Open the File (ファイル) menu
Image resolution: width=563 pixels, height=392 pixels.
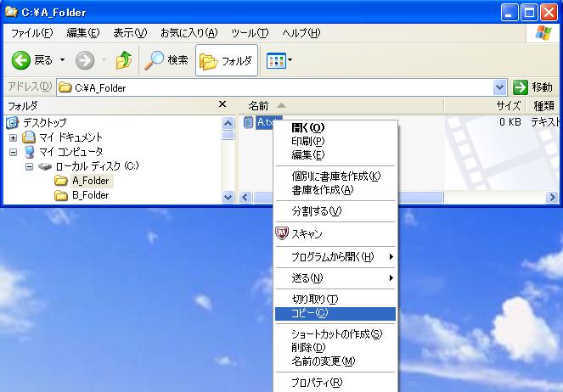point(31,33)
